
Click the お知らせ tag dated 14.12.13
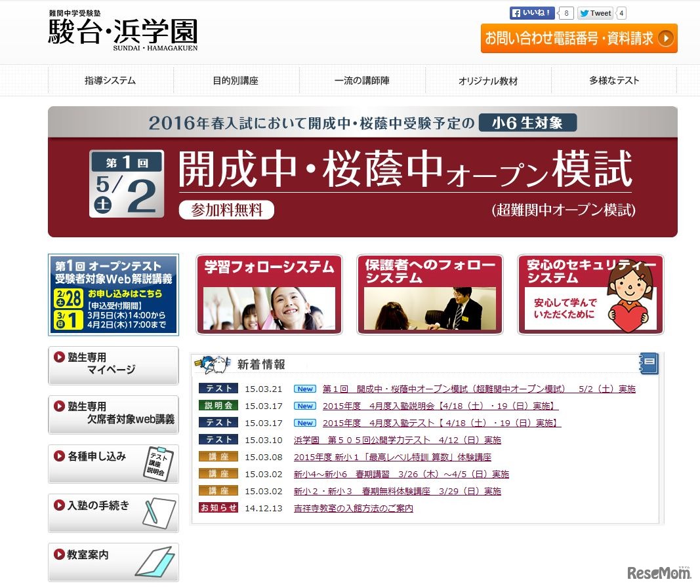218,507
